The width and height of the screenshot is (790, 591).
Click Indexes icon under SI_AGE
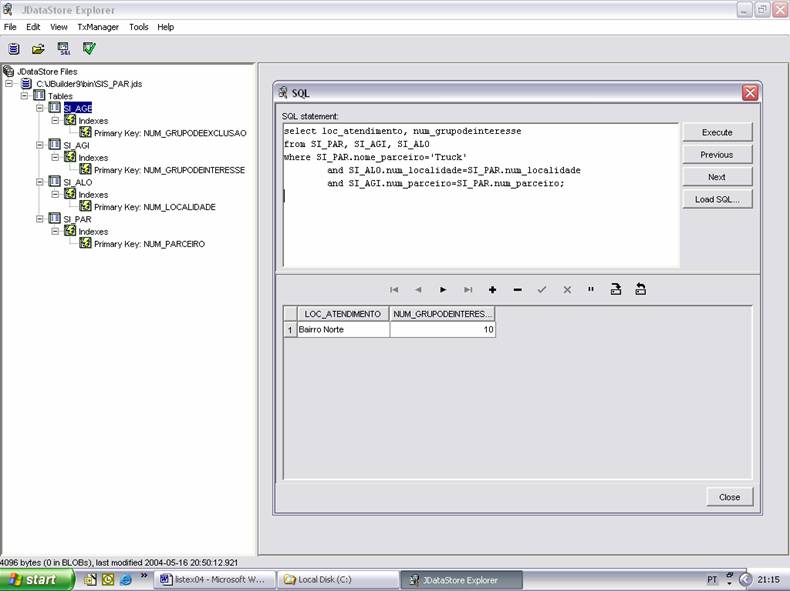click(70, 120)
